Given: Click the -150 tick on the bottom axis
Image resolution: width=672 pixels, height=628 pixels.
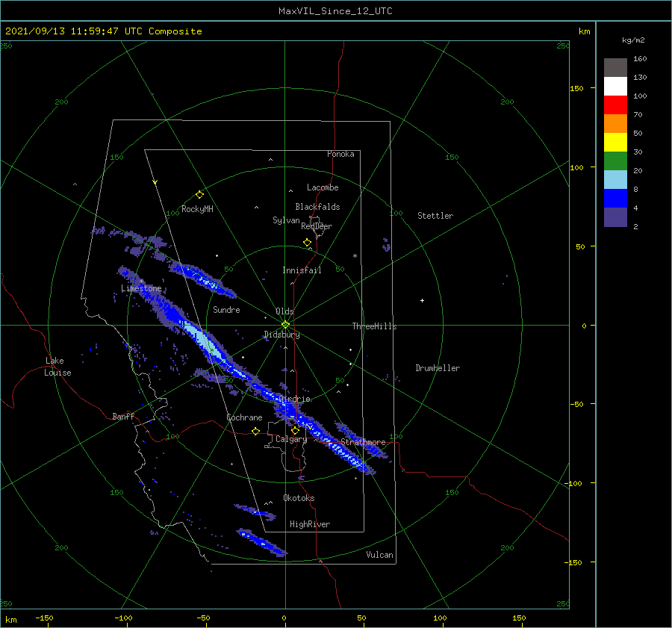Looking at the screenshot, I should pos(44,618).
